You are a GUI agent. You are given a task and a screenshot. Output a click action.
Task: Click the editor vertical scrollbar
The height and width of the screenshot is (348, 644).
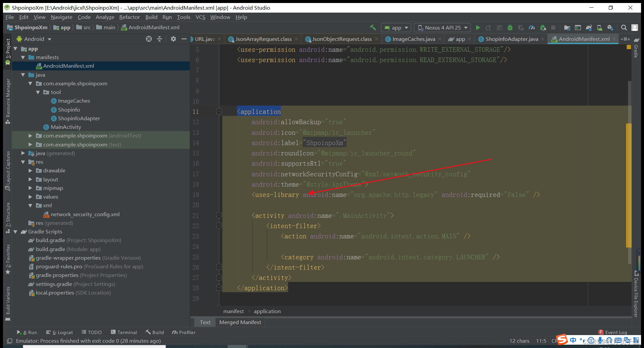(630, 173)
